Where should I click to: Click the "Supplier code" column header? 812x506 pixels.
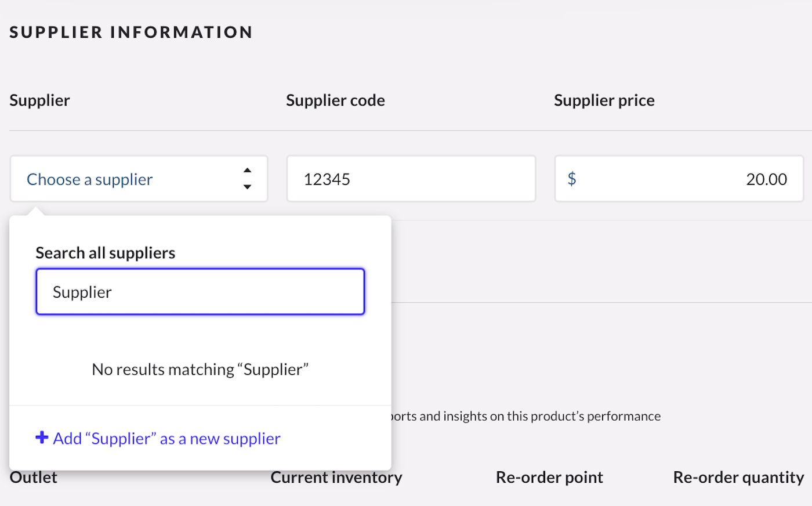(x=335, y=100)
